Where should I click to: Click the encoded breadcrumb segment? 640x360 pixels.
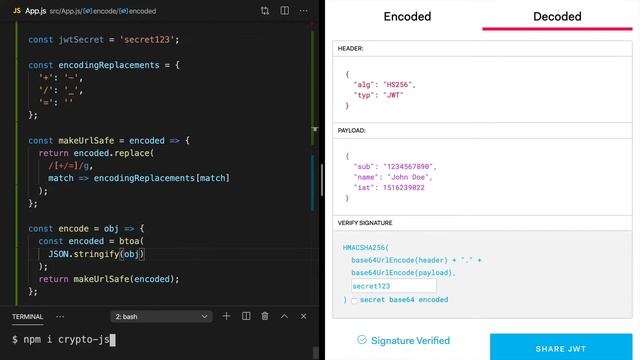point(138,11)
